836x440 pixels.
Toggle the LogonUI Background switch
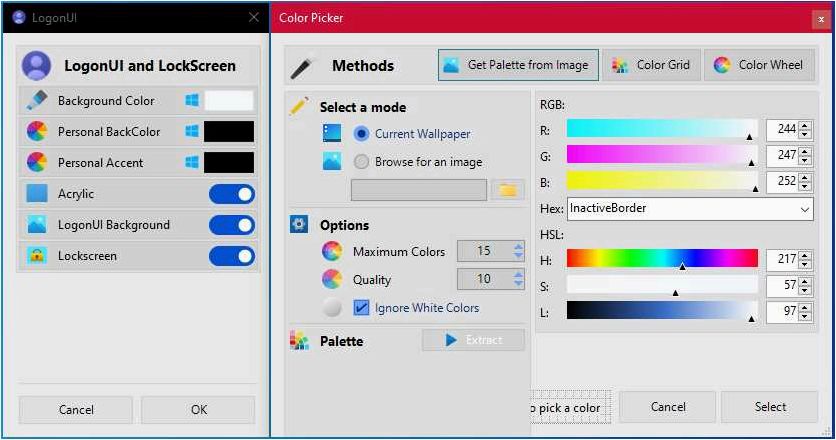[232, 225]
